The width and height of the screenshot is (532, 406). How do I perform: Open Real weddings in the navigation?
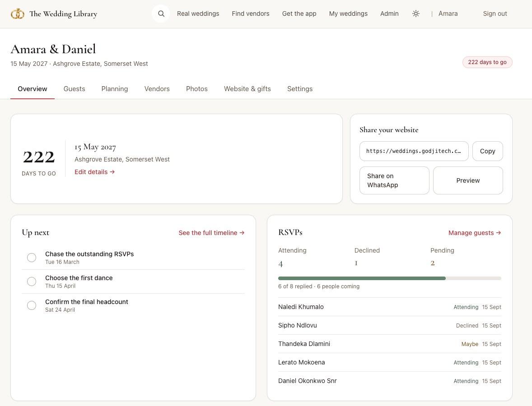click(198, 14)
